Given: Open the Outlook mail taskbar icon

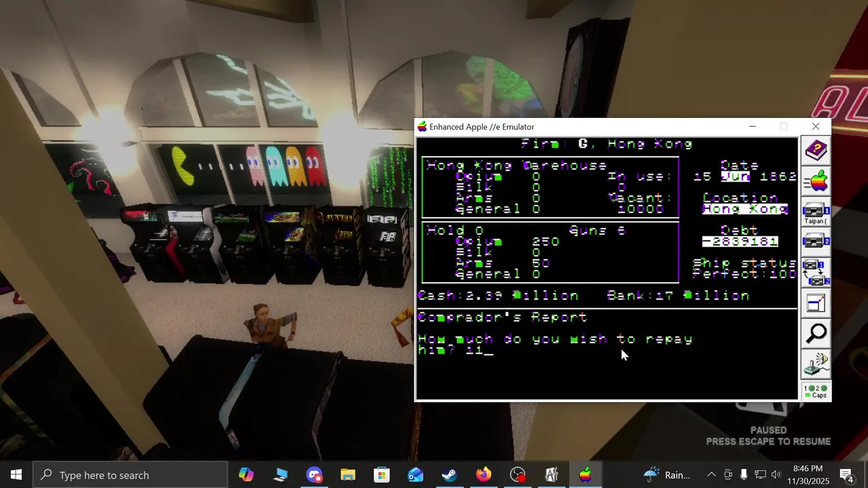Looking at the screenshot, I should pos(416,474).
